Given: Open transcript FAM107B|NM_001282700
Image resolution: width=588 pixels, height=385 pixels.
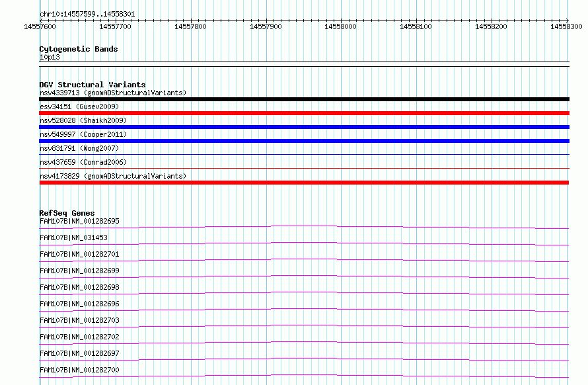Looking at the screenshot, I should click(79, 370).
